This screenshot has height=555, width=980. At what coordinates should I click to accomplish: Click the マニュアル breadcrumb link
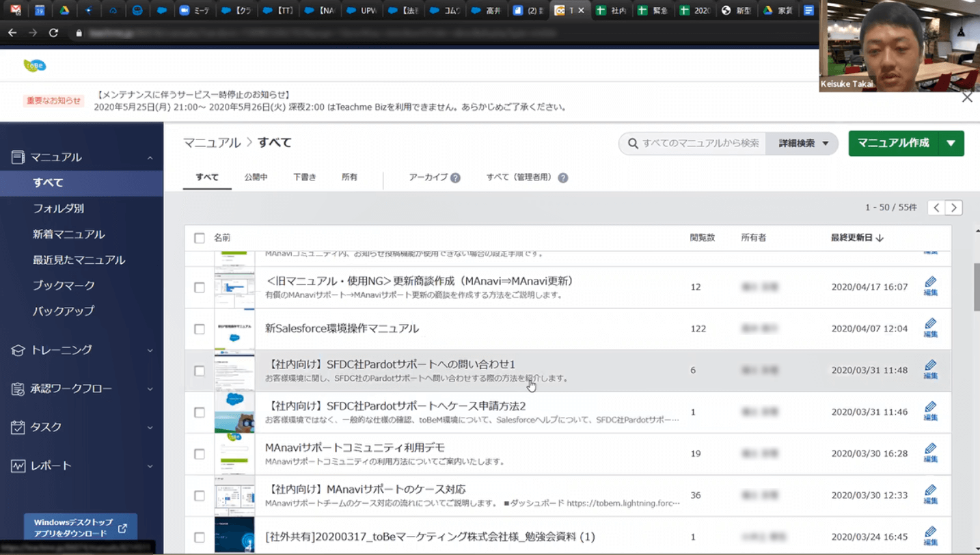point(212,142)
